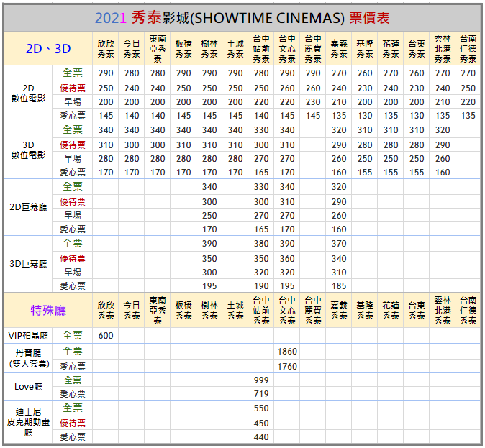Click the 迪士尼皮克期動畫廳 愛心票 price 440
The width and height of the screenshot is (485, 448).
(x=261, y=437)
